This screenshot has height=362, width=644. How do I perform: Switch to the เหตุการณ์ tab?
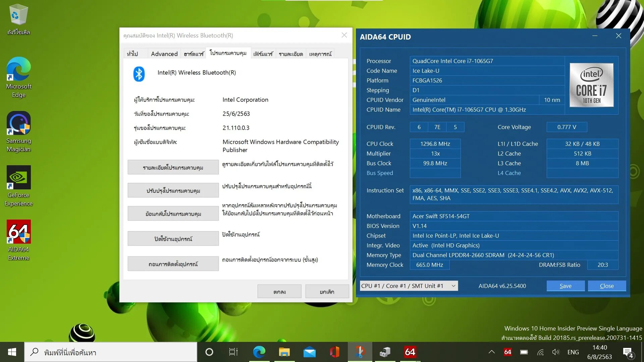click(320, 54)
